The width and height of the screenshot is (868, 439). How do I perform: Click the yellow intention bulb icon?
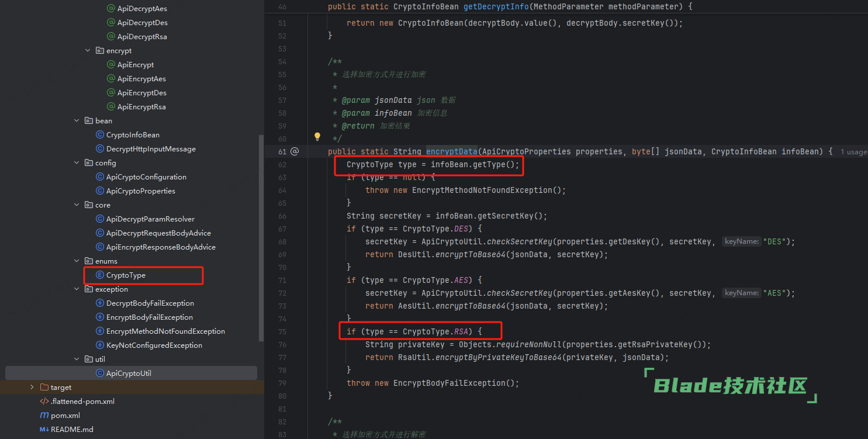(317, 137)
